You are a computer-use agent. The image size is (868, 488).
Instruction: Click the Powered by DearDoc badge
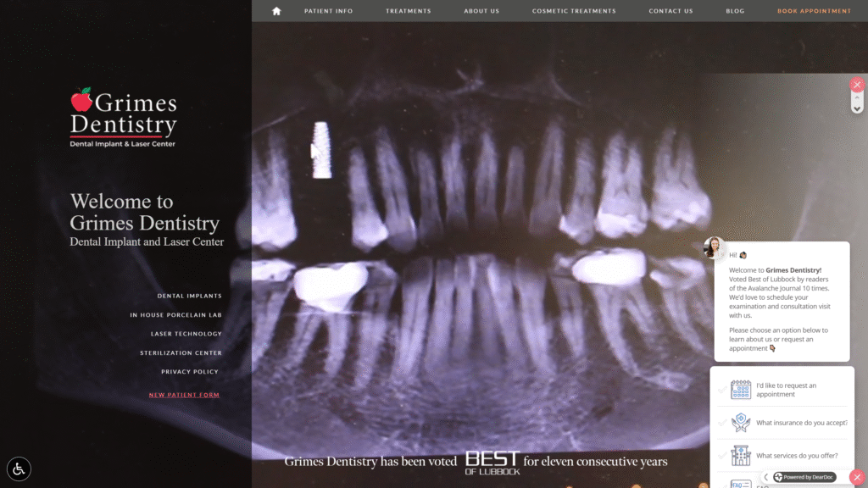pyautogui.click(x=804, y=477)
